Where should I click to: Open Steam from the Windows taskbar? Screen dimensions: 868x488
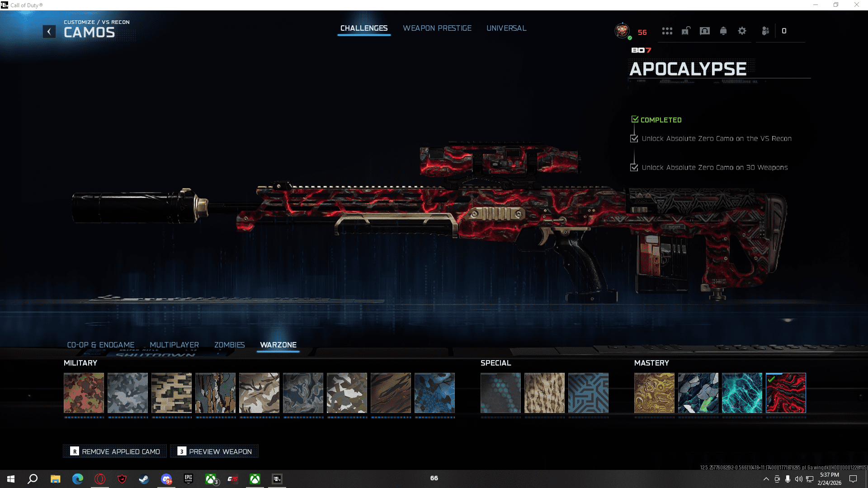pos(144,479)
